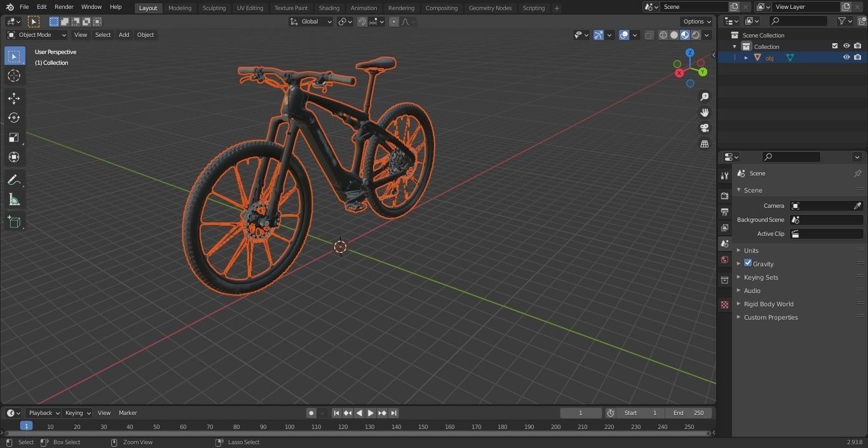The height and width of the screenshot is (448, 868).
Task: Click the End frame field
Action: tap(689, 413)
